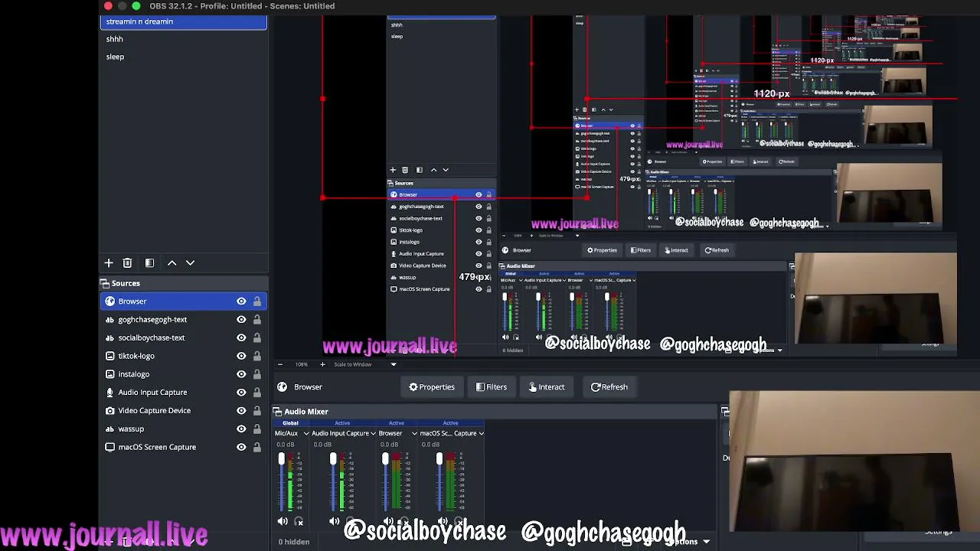The height and width of the screenshot is (551, 980).
Task: Hide the macOS Screen Capture source
Action: [x=241, y=447]
